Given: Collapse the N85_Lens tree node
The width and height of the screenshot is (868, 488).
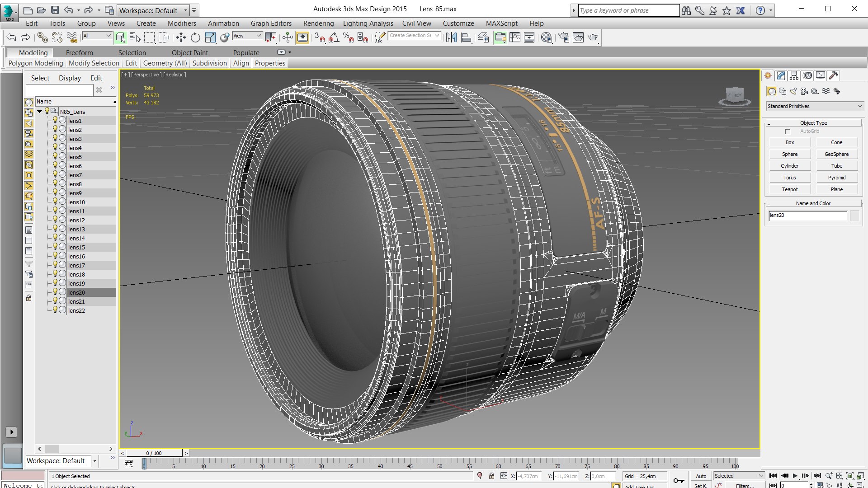Looking at the screenshot, I should click(40, 111).
